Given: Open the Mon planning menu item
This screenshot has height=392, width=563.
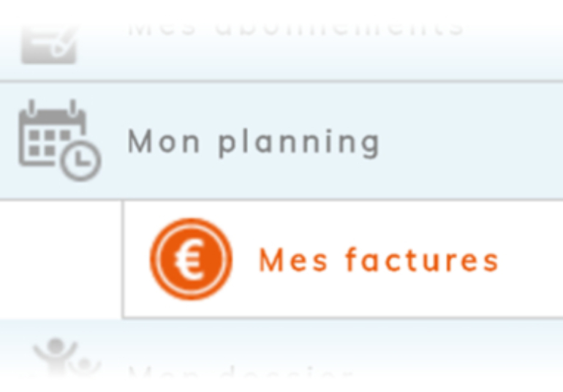Looking at the screenshot, I should pos(253,141).
